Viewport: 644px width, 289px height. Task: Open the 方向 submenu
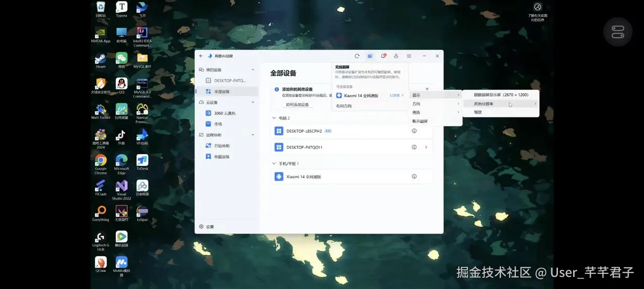(436, 104)
